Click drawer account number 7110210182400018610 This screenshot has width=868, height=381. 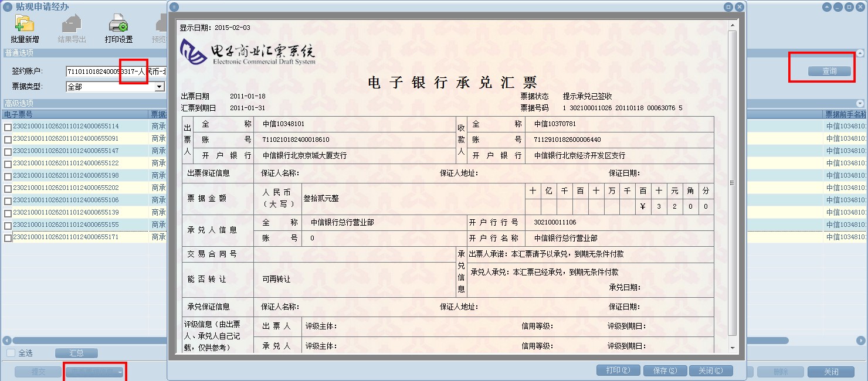(x=296, y=140)
